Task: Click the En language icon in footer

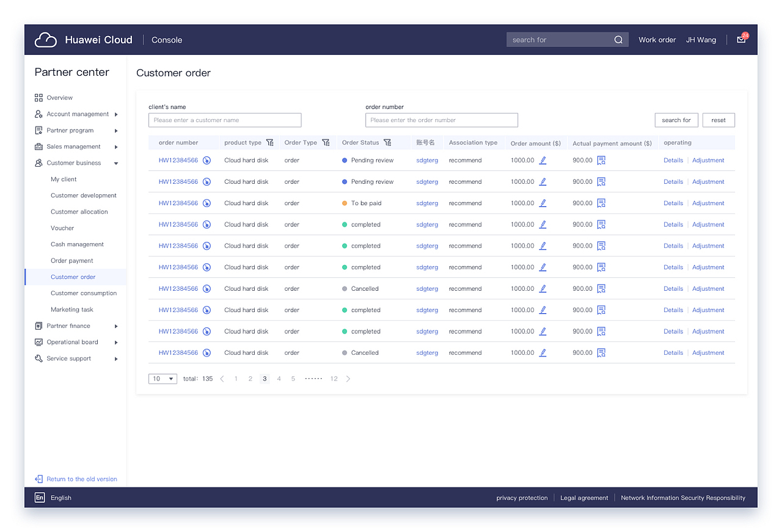Action: point(40,498)
